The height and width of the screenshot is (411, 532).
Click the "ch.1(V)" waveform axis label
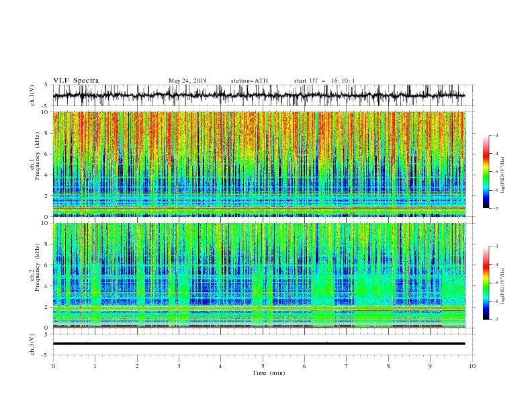[32, 95]
